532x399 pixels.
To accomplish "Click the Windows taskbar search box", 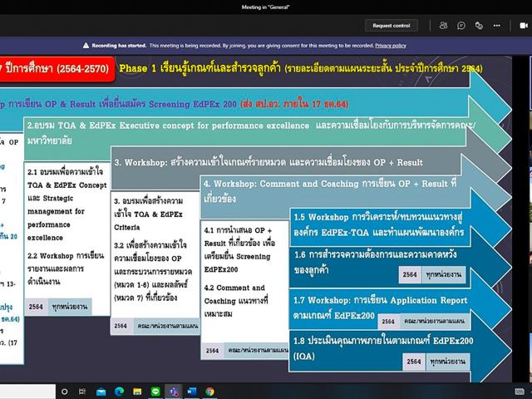I will pyautogui.click(x=27, y=392).
